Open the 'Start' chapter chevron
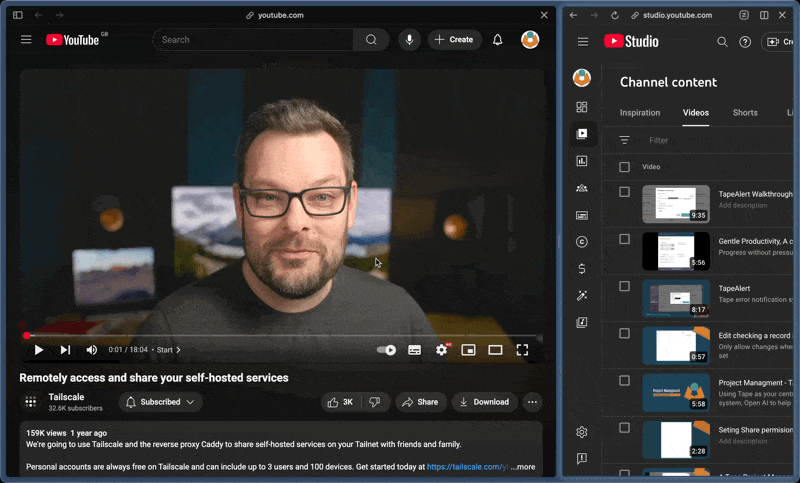Screen dimensions: 800x483 [x=178, y=350]
